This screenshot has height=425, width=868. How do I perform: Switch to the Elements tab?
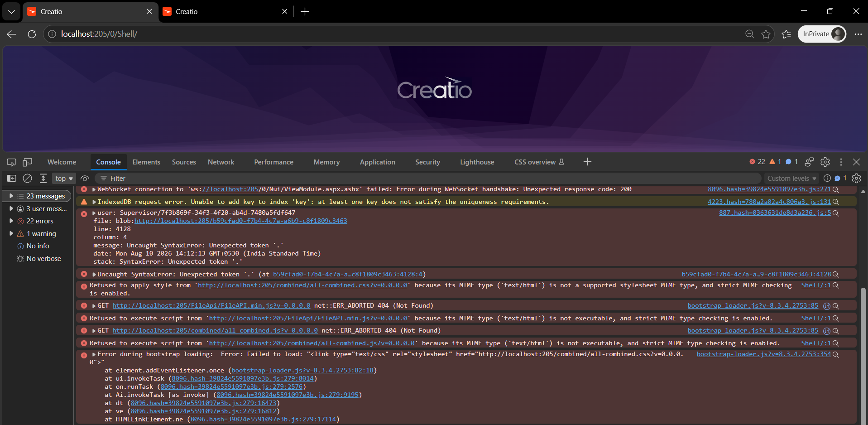tap(146, 162)
